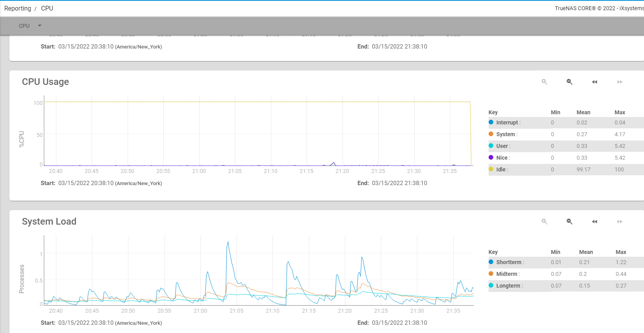Image resolution: width=644 pixels, height=333 pixels.
Task: Click the System Load chart title
Action: pos(49,221)
